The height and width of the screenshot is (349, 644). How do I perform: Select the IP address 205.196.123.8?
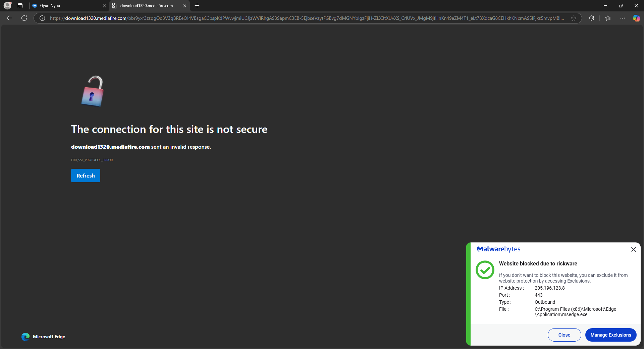(549, 288)
